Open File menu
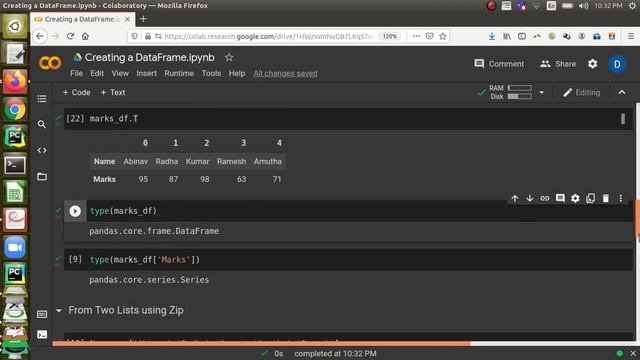The image size is (640, 360). (76, 73)
